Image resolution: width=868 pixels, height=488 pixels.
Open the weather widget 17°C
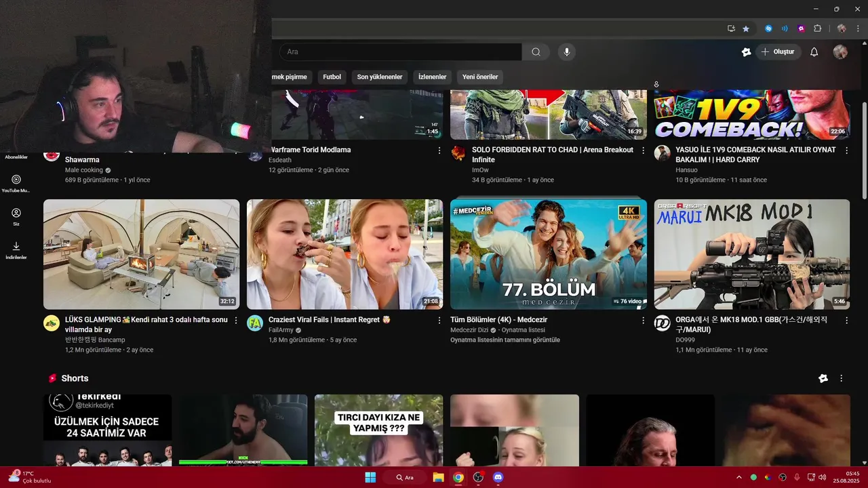point(30,477)
